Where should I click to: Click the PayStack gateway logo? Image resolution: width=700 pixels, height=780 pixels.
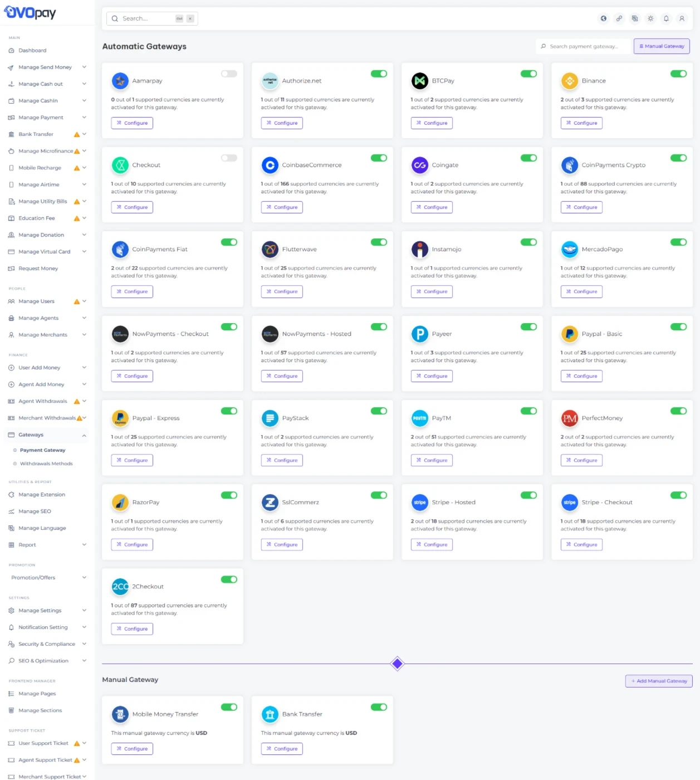270,418
